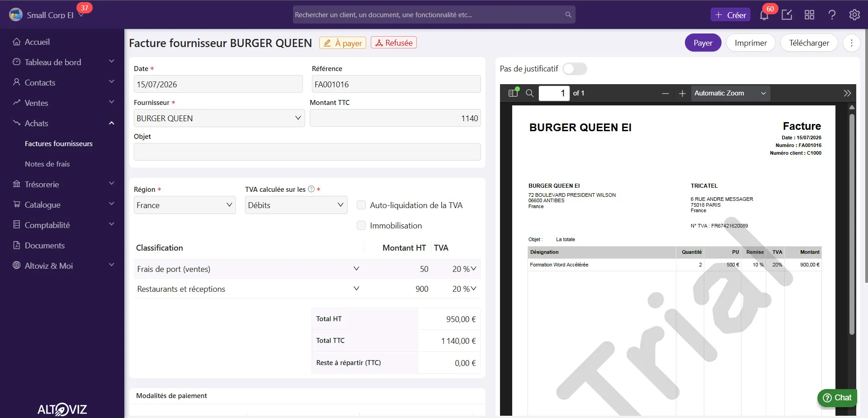Open the Fournisseur BURGER QUEEN dropdown

pyautogui.click(x=219, y=118)
